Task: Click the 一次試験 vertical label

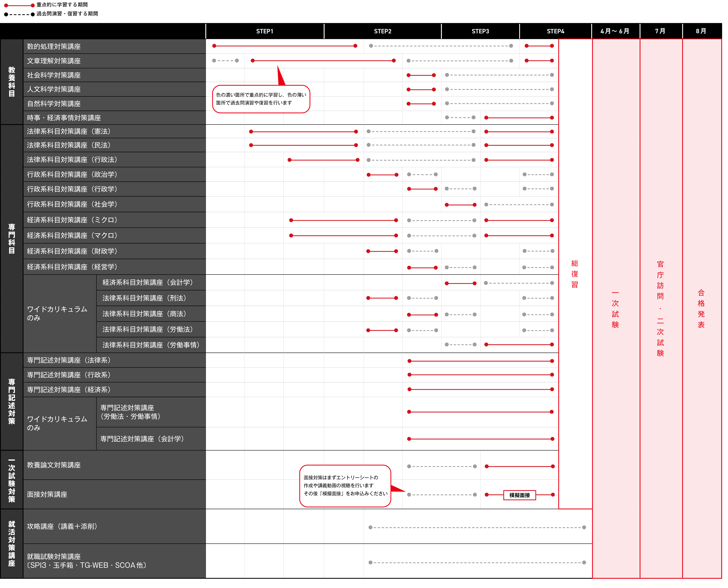Action: pos(615,309)
